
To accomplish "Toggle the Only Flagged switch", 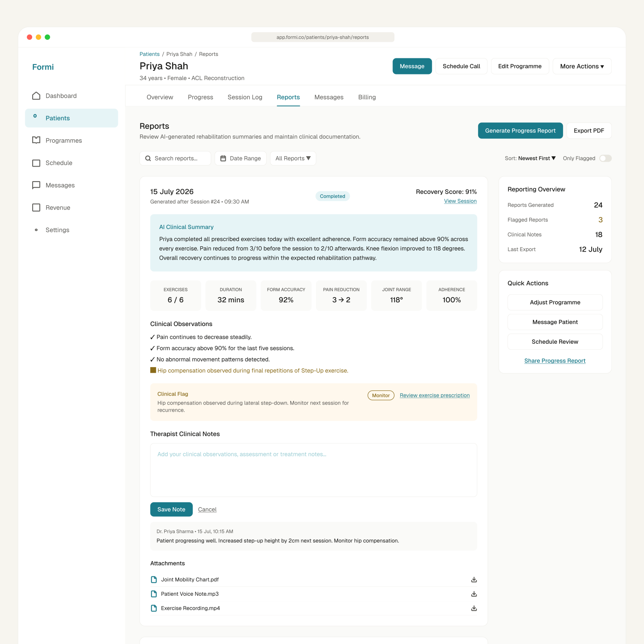I will tap(605, 159).
